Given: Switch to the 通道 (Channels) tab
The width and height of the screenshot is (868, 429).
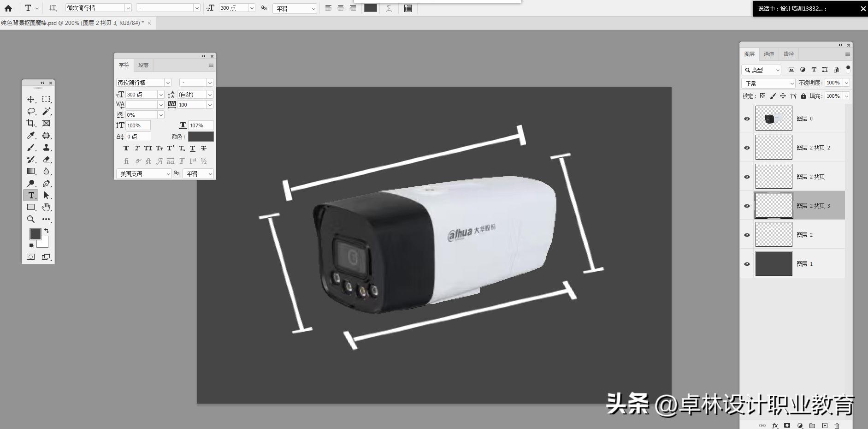Looking at the screenshot, I should click(768, 54).
